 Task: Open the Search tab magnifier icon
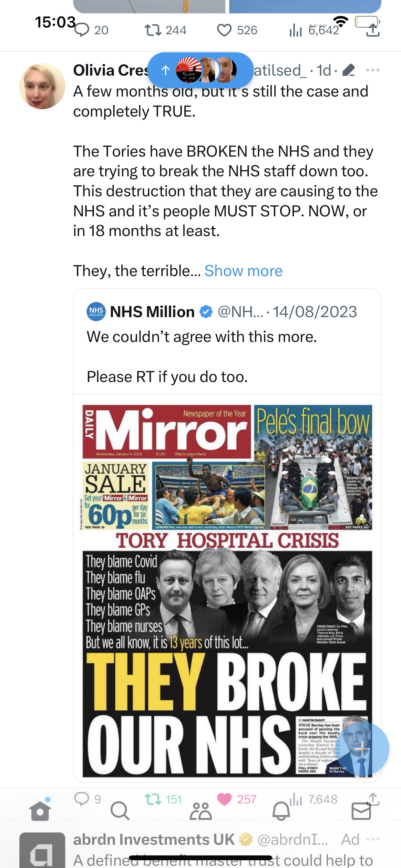pyautogui.click(x=120, y=811)
